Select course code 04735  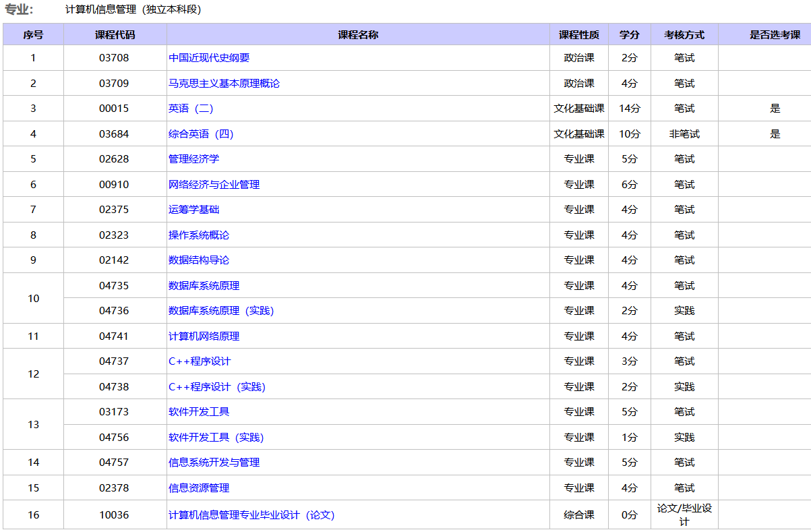pos(114,286)
